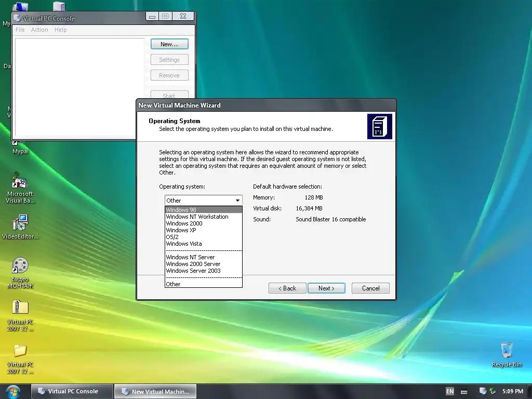Click the New Virtual Machine Wizard title bar
This screenshot has height=399, width=532.
tap(266, 105)
